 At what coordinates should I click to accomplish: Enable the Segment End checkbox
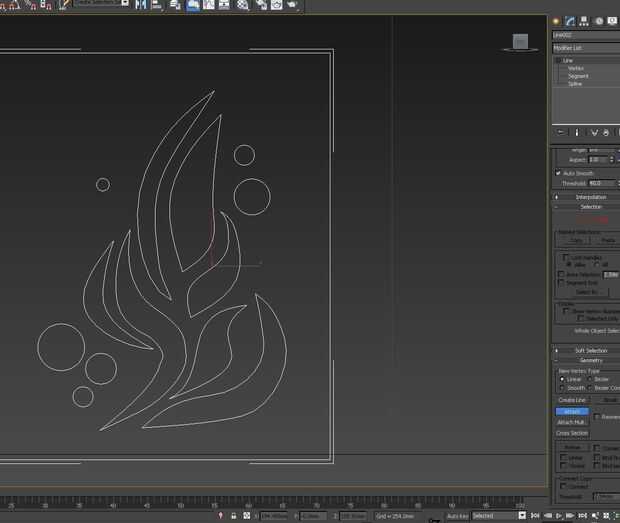tap(561, 283)
